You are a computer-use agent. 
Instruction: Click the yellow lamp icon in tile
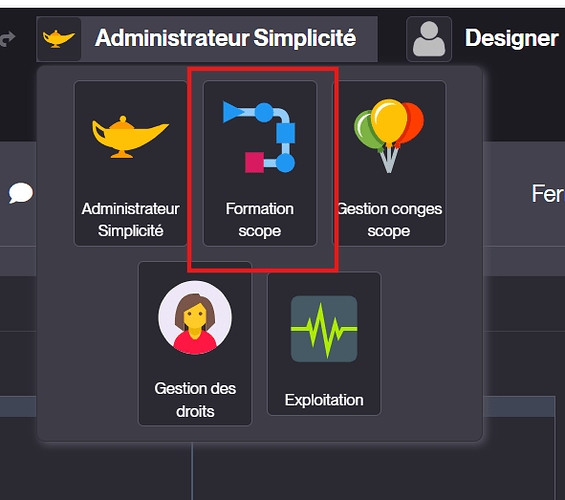[130, 137]
